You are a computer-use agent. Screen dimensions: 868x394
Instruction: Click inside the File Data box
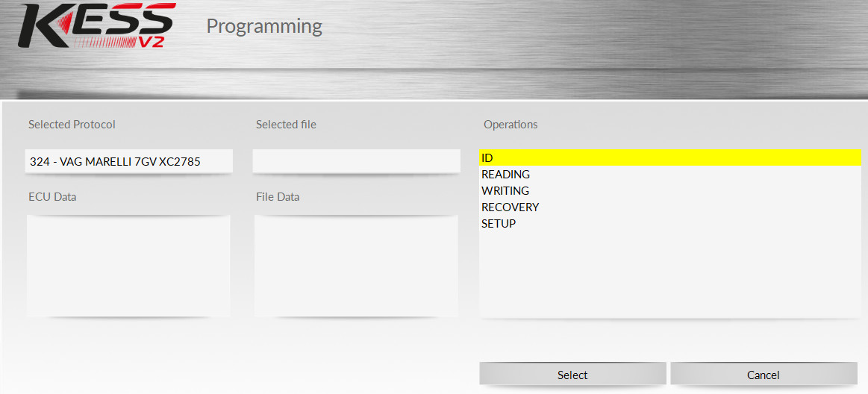[x=356, y=265]
